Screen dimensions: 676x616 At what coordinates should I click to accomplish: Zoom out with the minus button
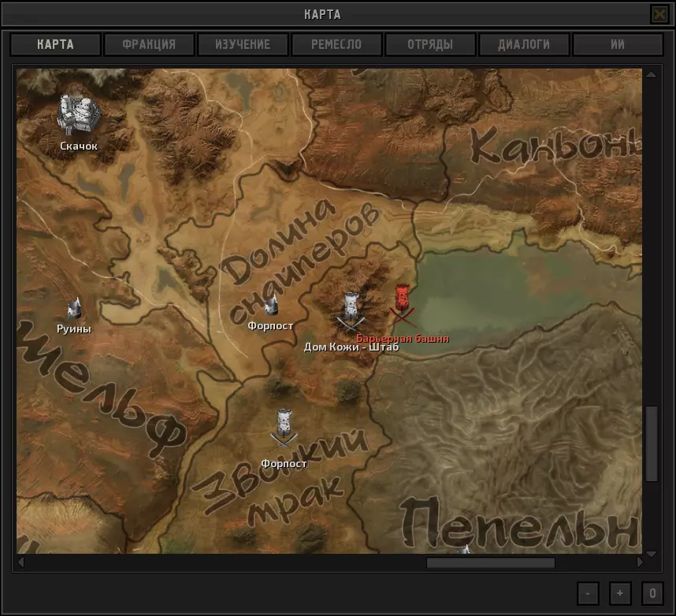pos(588,593)
